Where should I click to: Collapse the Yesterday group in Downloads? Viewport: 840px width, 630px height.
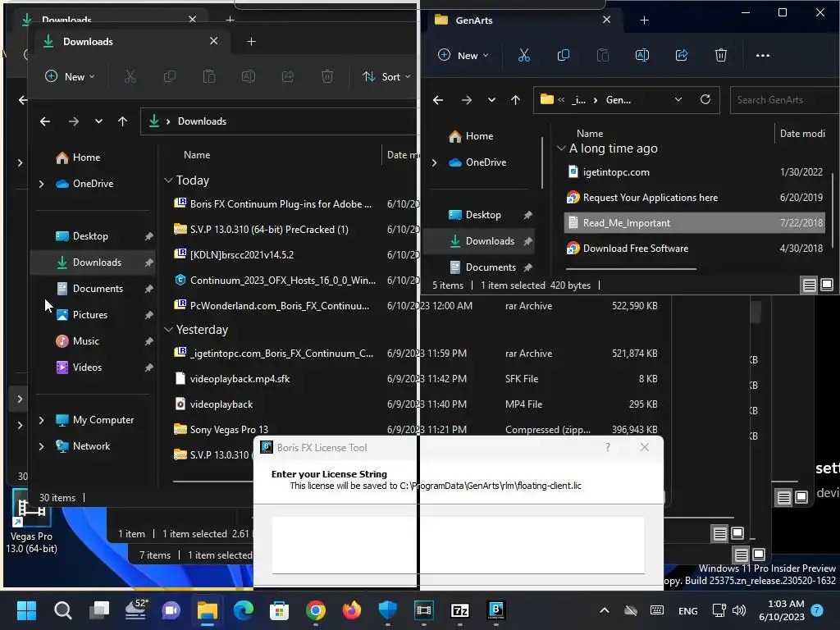pyautogui.click(x=168, y=330)
